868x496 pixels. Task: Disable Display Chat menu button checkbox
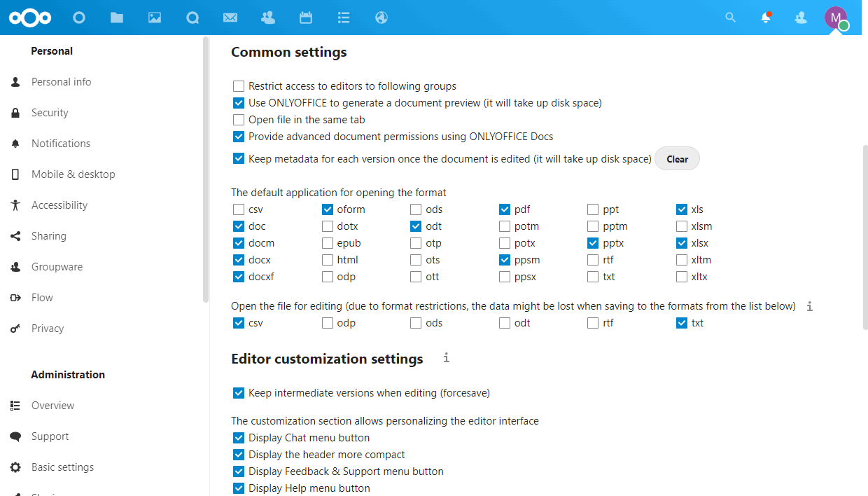(x=239, y=438)
